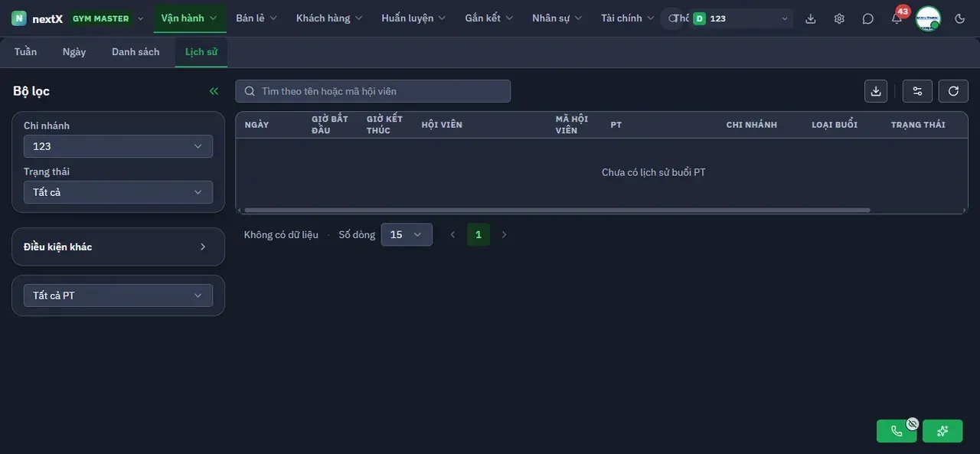Switch to the Tuần tab

click(25, 52)
